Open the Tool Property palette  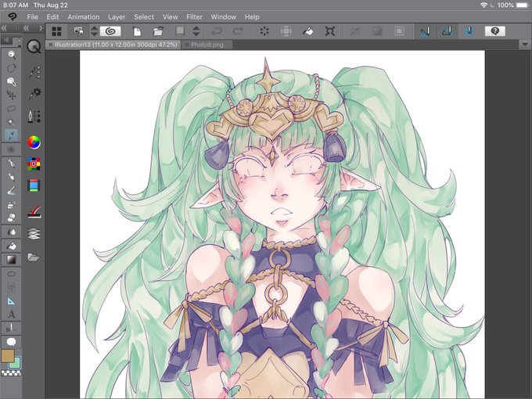pyautogui.click(x=34, y=93)
